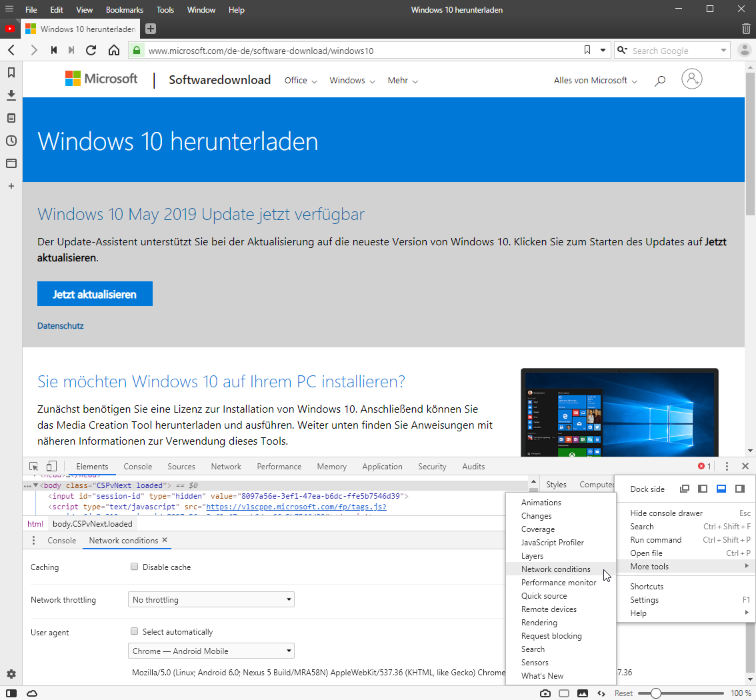Click the pinned YouTube tab icon
Image resolution: width=756 pixels, height=700 pixels.
9,29
